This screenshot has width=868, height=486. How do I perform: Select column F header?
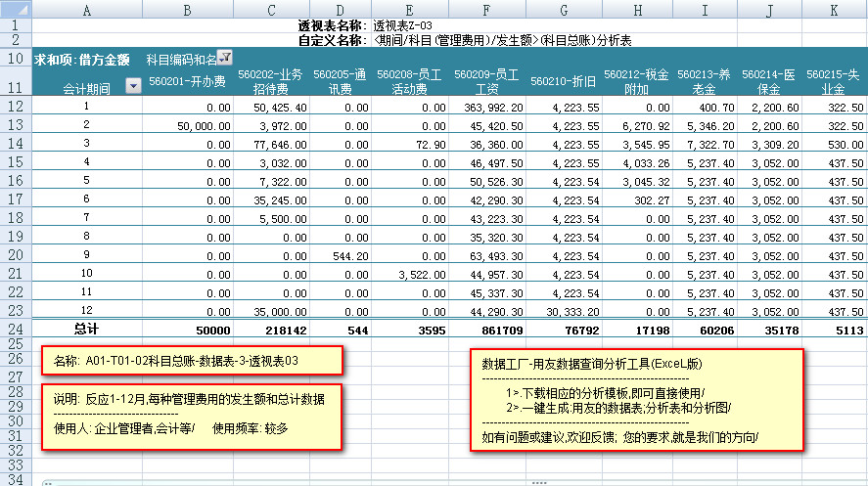pos(486,9)
